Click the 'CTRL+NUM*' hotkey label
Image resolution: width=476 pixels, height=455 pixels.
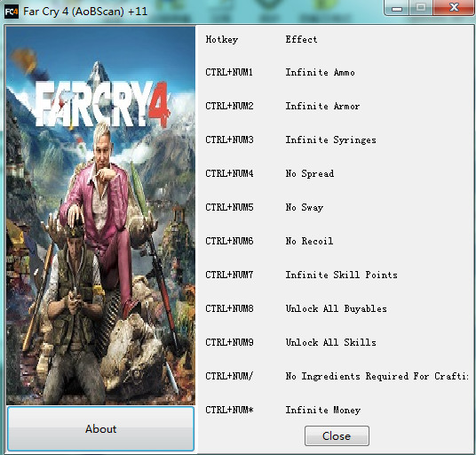229,410
